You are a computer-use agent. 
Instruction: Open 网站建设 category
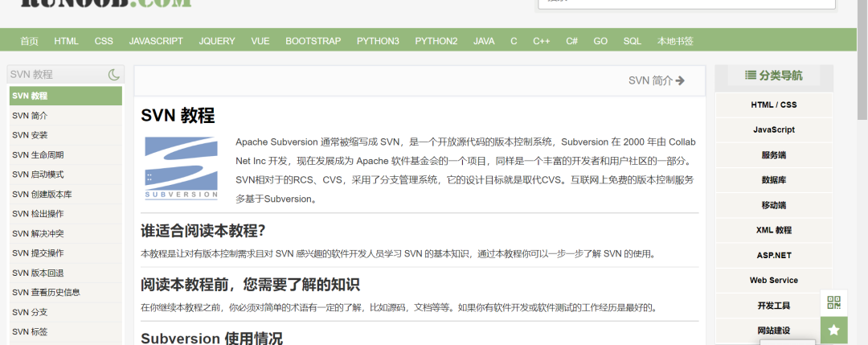774,331
